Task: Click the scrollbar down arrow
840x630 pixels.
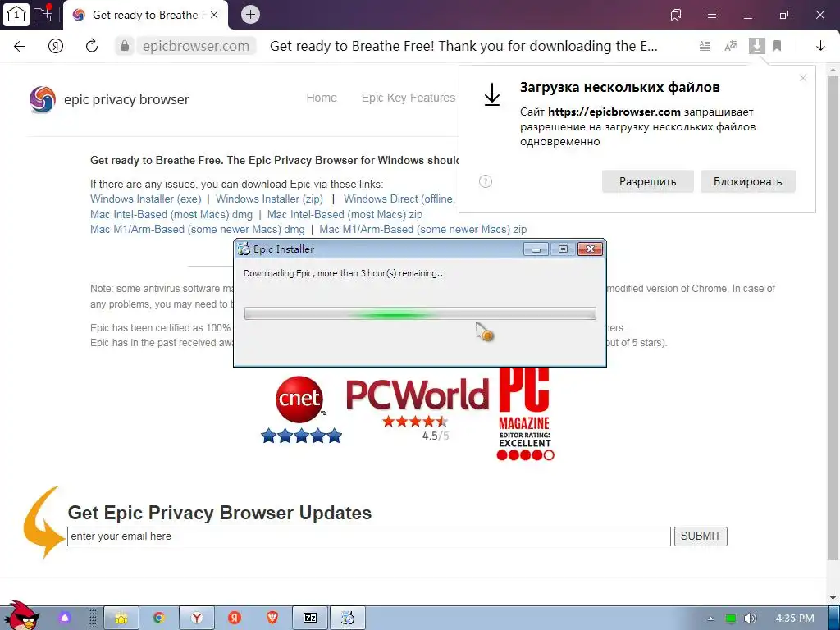Action: [833, 597]
